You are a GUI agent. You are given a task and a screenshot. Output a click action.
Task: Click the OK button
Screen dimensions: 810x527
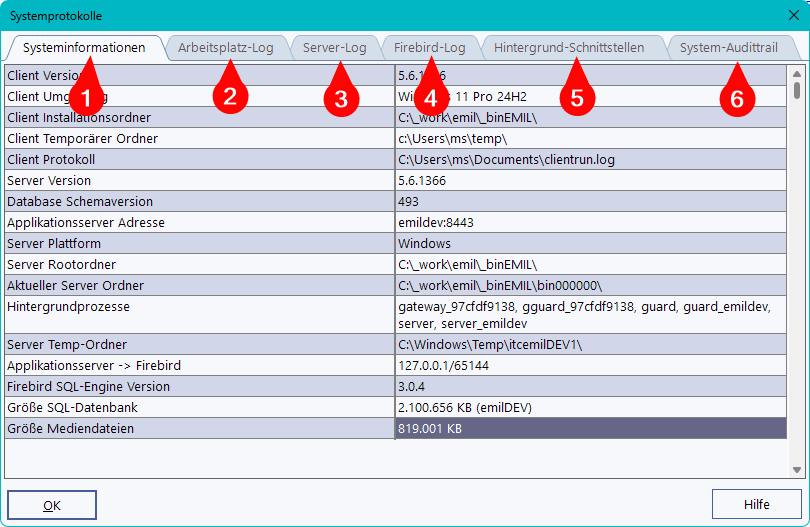pos(52,505)
